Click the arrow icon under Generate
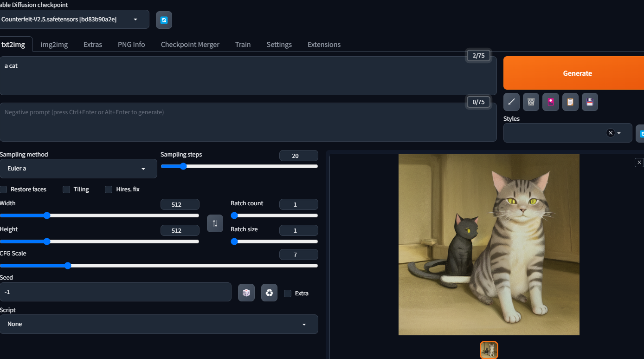This screenshot has height=359, width=644. pyautogui.click(x=511, y=102)
